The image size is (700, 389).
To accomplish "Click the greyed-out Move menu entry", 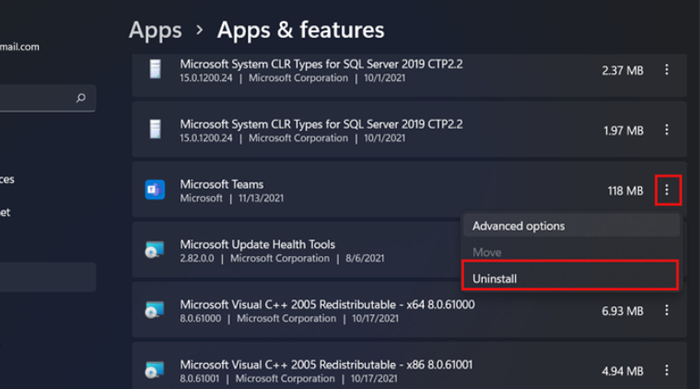I will [487, 252].
